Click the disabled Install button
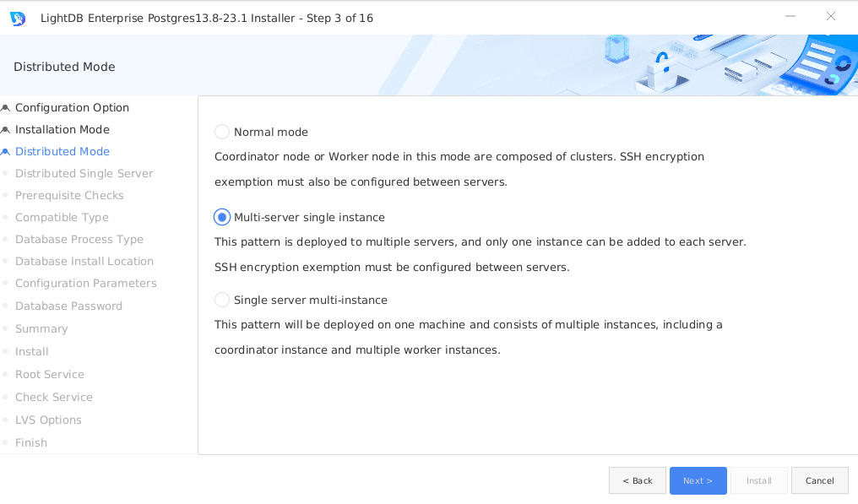The height and width of the screenshot is (504, 858). pos(759,480)
